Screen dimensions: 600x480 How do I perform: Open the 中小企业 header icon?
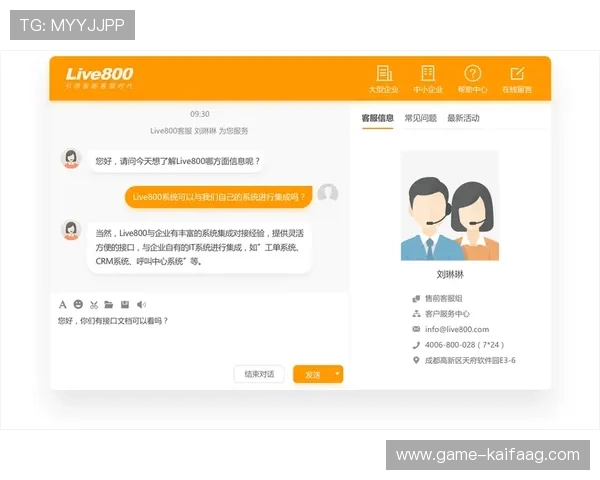pos(428,79)
